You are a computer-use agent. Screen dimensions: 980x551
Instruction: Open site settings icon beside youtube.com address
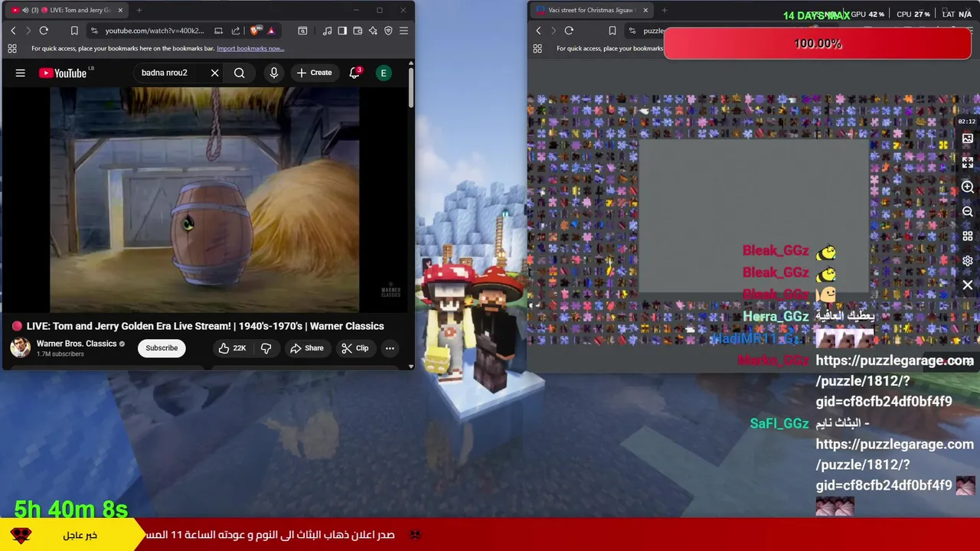coord(93,31)
